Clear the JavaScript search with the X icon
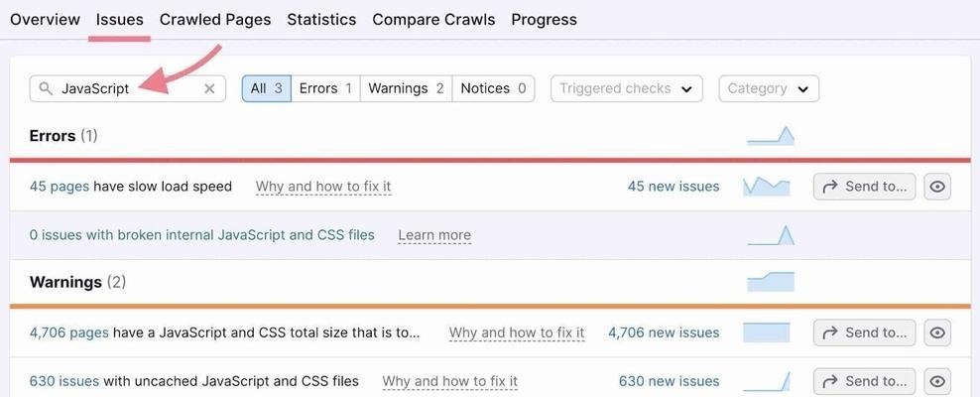Image resolution: width=980 pixels, height=397 pixels. (209, 88)
